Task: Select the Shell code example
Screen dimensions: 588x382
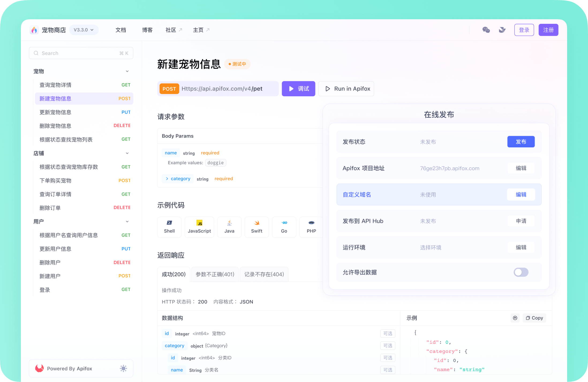Action: [169, 227]
